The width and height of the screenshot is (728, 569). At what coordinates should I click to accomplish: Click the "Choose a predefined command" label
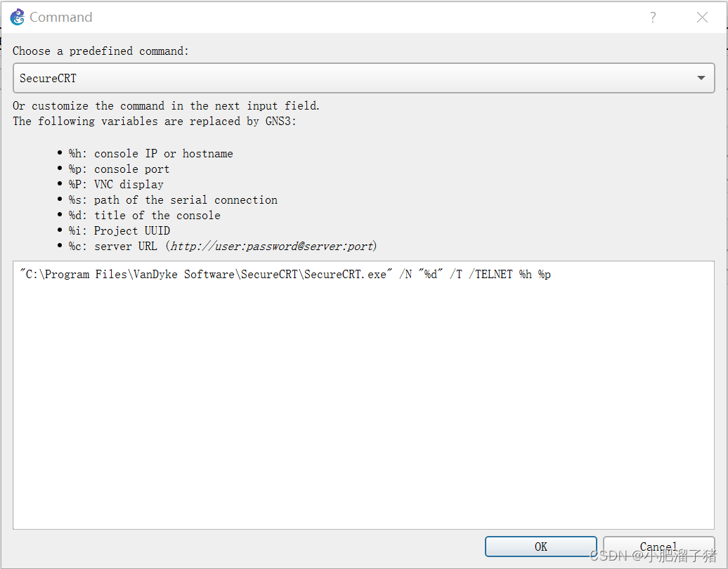(100, 51)
